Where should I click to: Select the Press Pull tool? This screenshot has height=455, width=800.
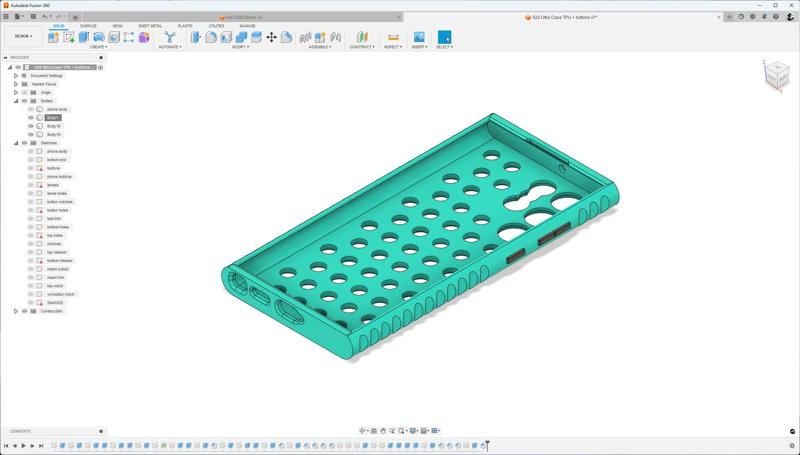coord(196,37)
